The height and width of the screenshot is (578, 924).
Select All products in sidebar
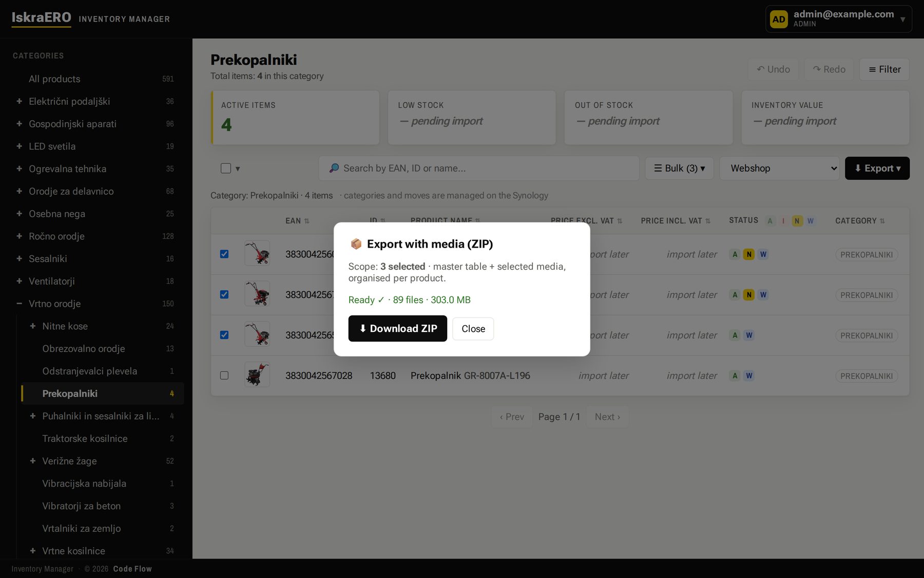click(x=97, y=79)
